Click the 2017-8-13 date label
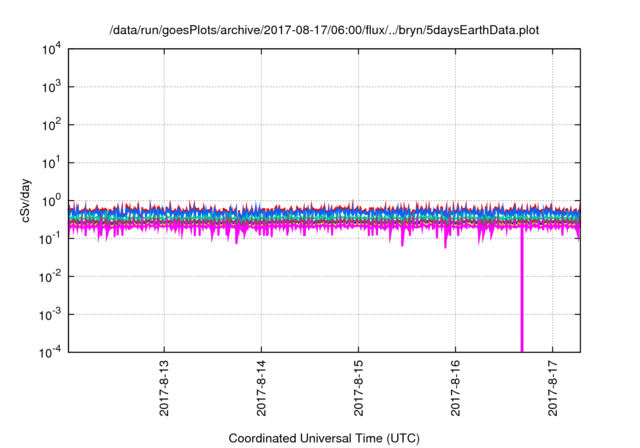The width and height of the screenshot is (640, 448). tap(164, 388)
